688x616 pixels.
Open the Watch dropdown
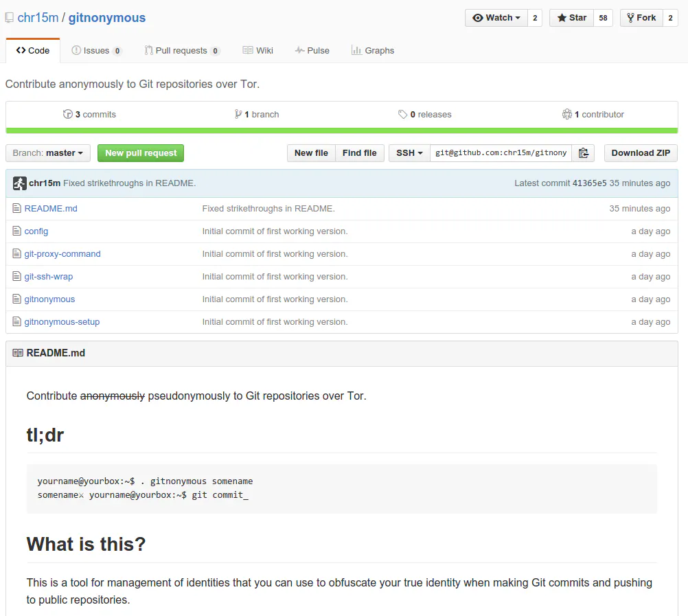pyautogui.click(x=496, y=18)
